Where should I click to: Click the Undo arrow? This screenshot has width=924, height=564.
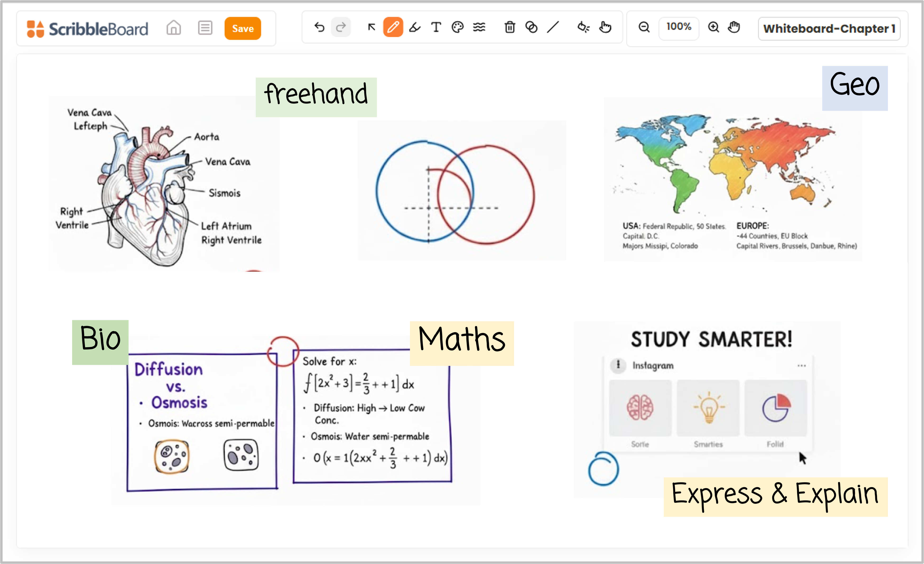(319, 27)
